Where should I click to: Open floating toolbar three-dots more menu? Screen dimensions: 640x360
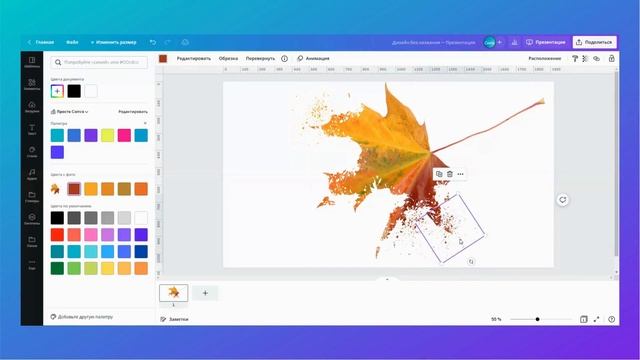[460, 174]
